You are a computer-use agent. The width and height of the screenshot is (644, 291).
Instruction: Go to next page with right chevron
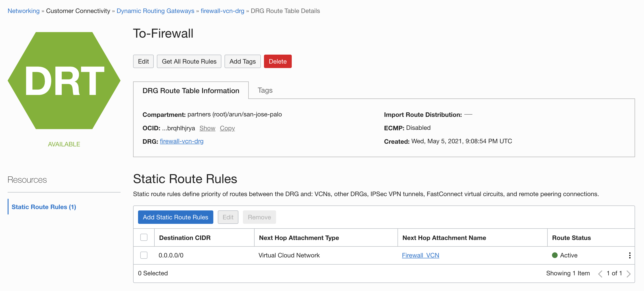coord(628,274)
